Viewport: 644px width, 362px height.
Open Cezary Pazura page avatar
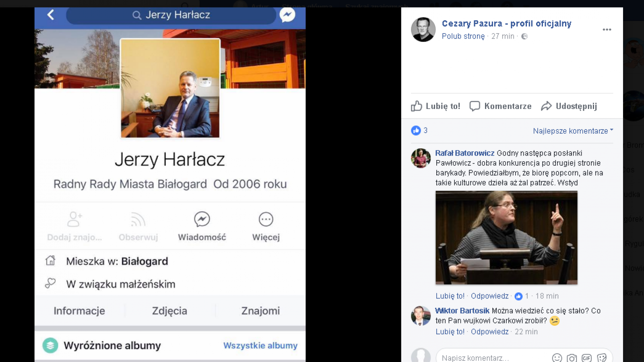(x=423, y=29)
